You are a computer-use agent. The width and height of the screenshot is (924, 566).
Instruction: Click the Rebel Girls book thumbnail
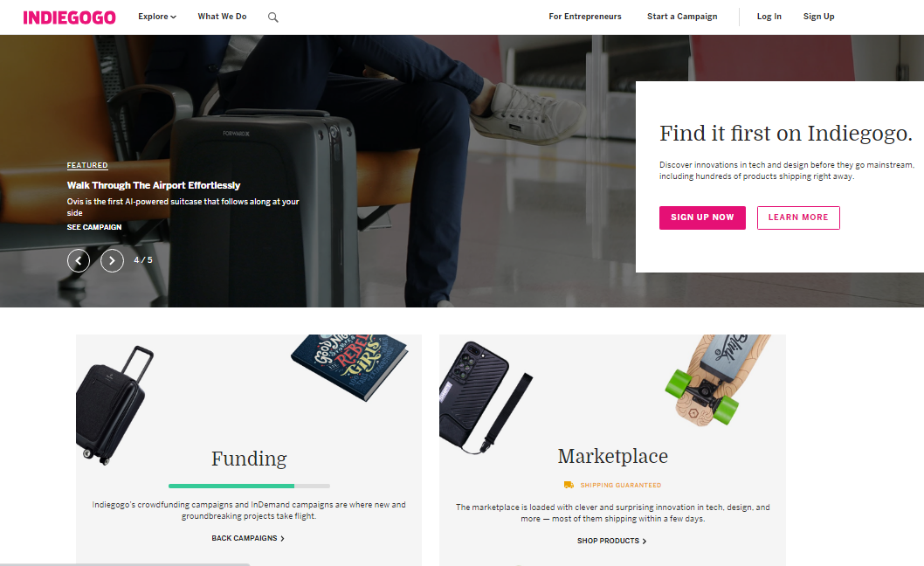[349, 367]
